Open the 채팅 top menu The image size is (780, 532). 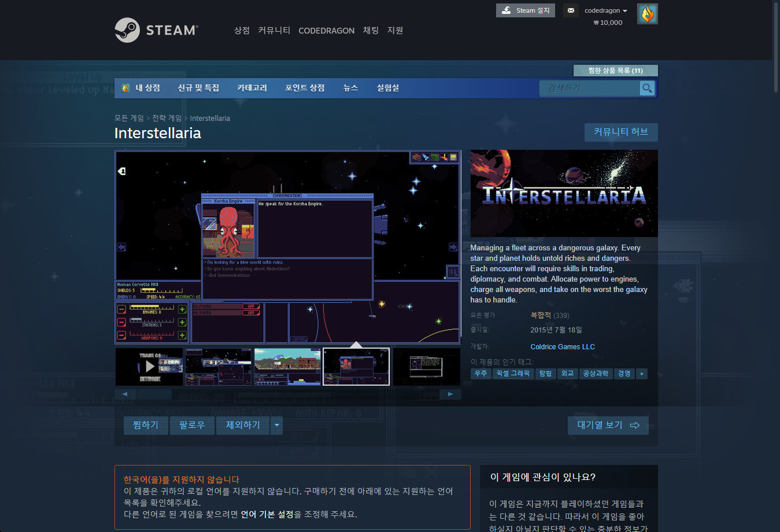[371, 30]
